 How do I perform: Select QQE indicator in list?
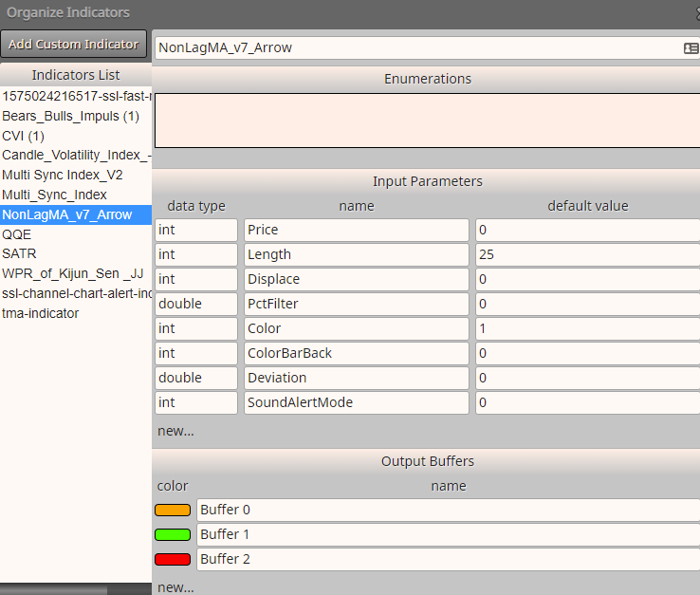tap(76, 234)
